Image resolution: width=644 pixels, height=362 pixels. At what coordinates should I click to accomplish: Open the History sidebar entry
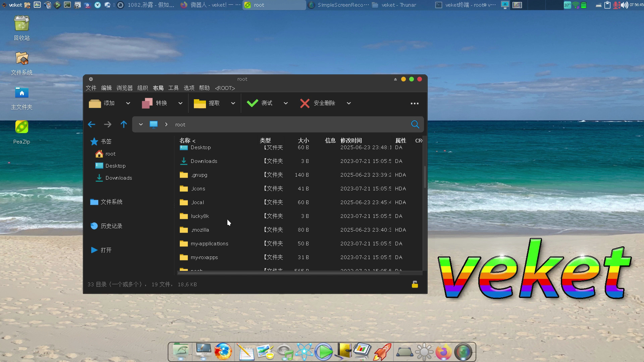pyautogui.click(x=111, y=226)
